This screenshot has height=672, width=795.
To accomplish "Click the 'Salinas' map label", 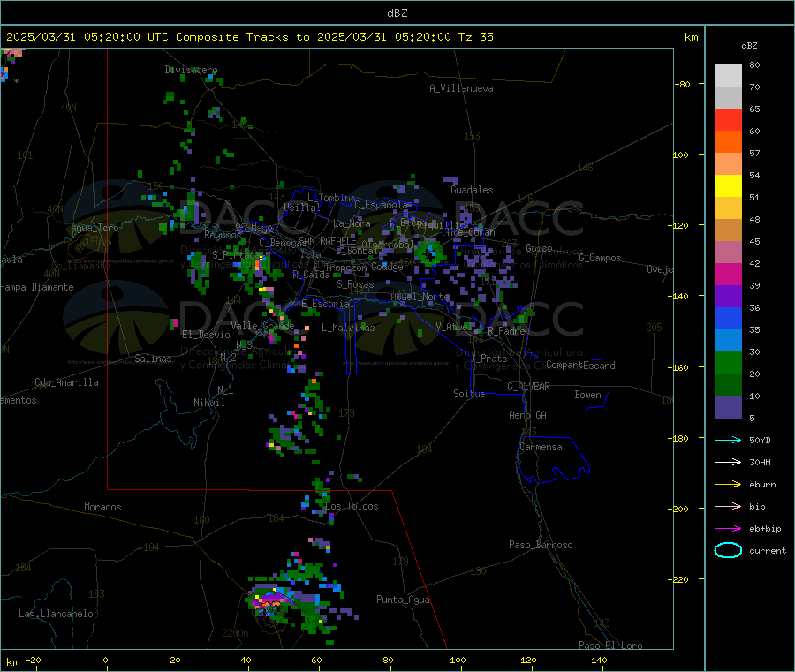I will point(153,359).
